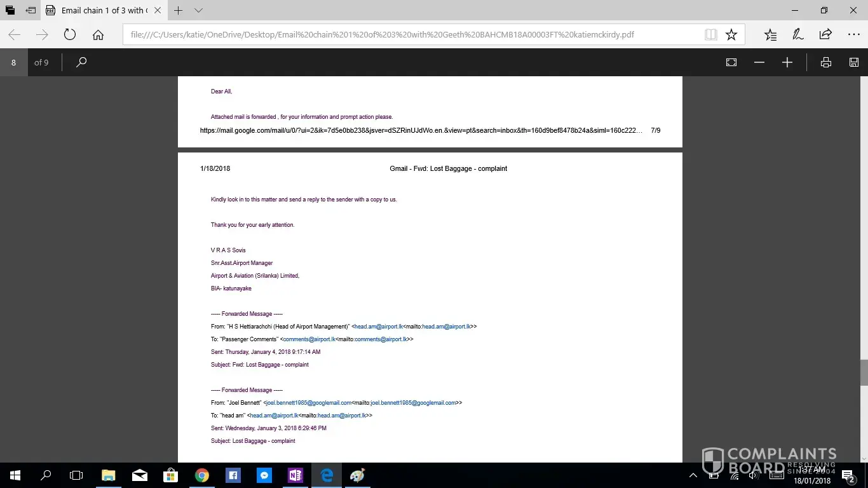
Task: Close the Email chain PDF tab
Action: [x=158, y=10]
